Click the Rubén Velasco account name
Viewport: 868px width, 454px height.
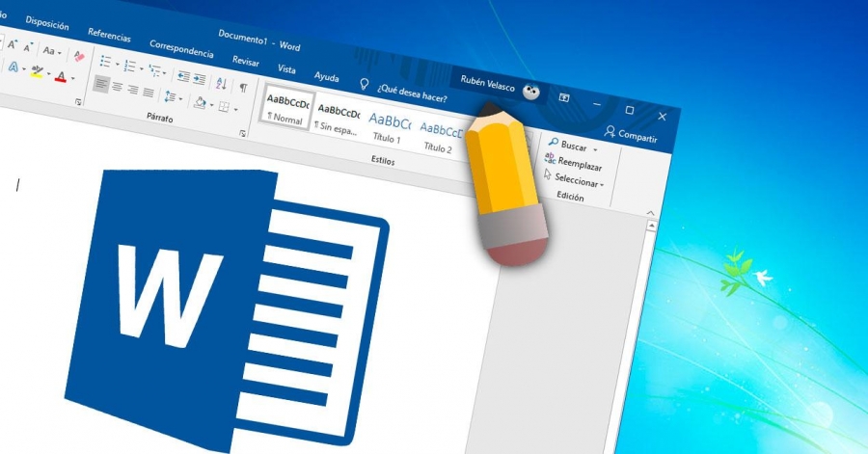click(487, 82)
